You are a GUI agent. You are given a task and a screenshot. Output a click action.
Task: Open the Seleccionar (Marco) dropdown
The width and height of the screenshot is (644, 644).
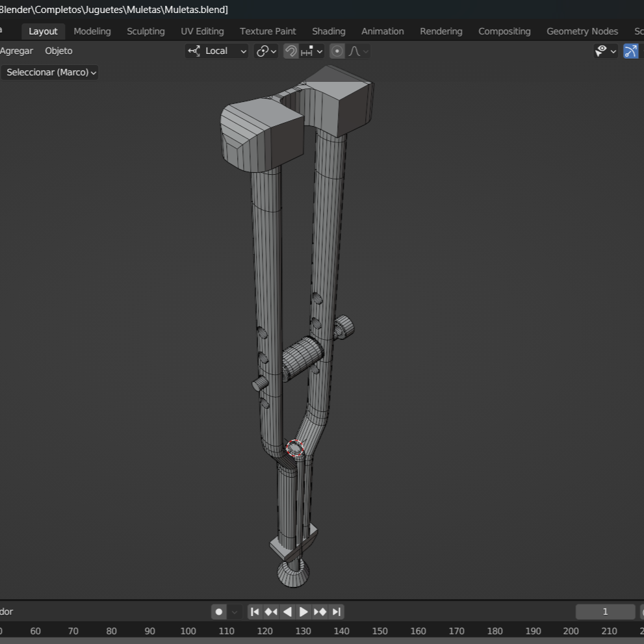click(49, 72)
